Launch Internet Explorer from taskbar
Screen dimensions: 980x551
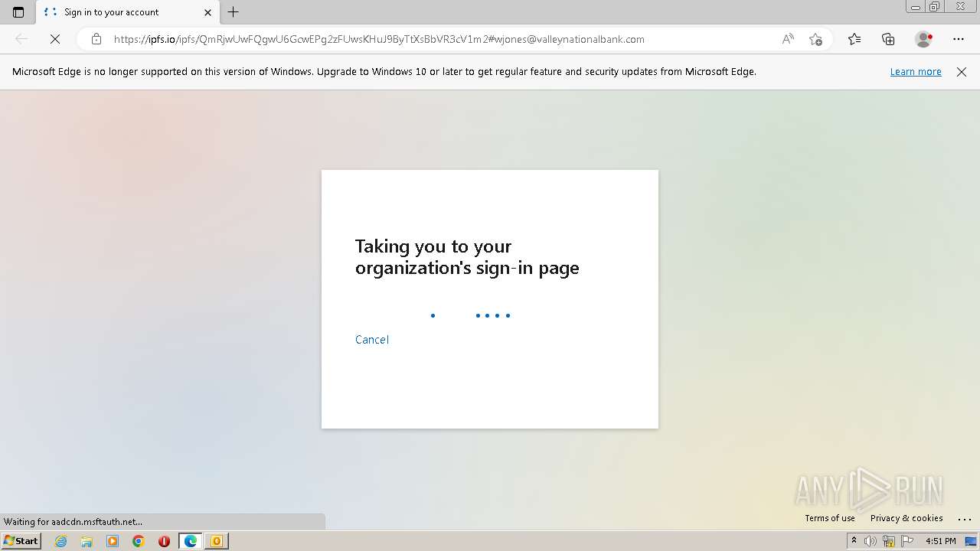(61, 541)
